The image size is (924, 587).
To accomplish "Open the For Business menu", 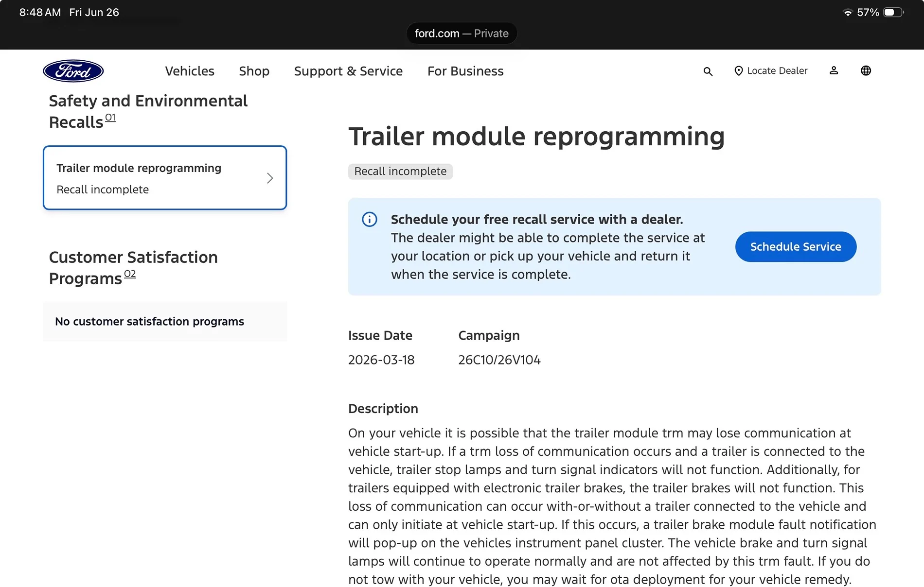I will point(465,71).
